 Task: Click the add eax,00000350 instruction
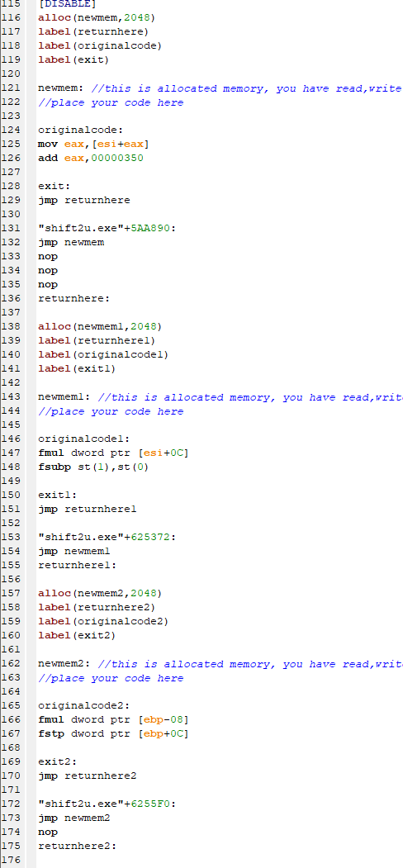(90, 159)
